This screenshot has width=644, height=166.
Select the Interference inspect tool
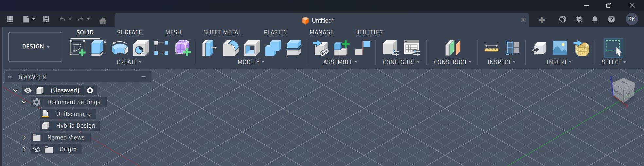pos(512,48)
